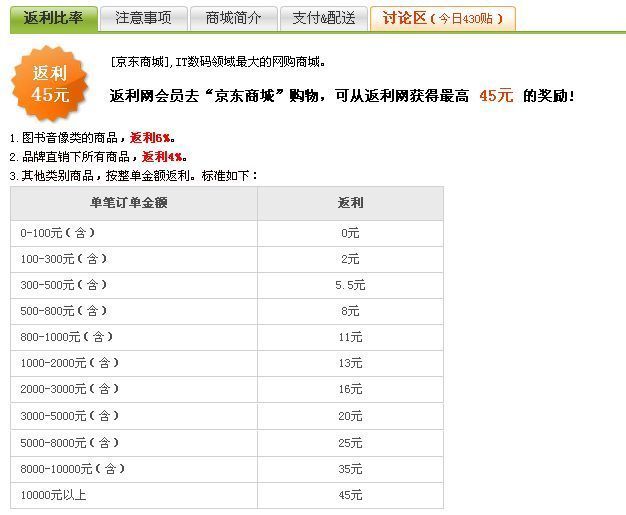Viewport: 626px width, 515px height.
Task: Select the 5000-8000元（含） cell
Action: [x=134, y=443]
